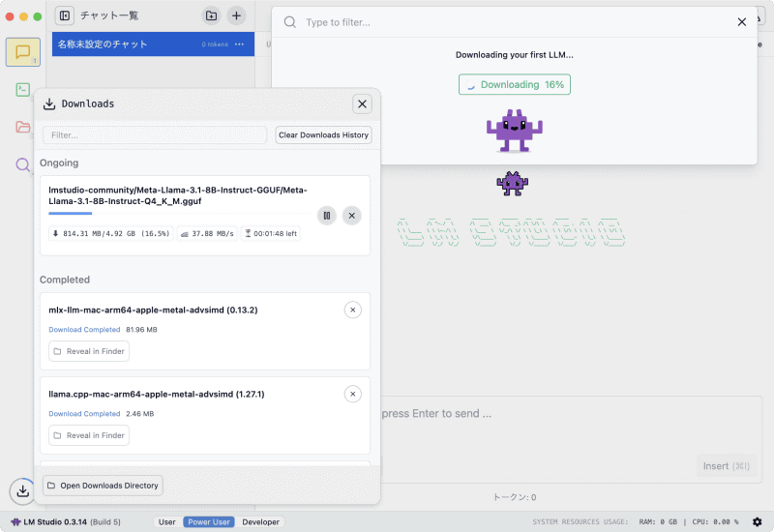This screenshot has height=532, width=774.
Task: Open the options menu for the untitled chat
Action: click(239, 44)
